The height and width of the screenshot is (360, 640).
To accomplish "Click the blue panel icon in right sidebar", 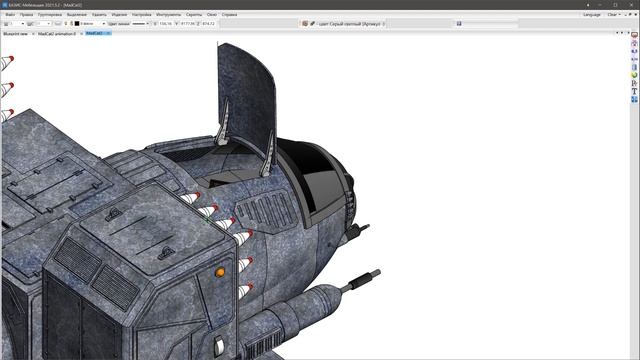I will click(634, 67).
